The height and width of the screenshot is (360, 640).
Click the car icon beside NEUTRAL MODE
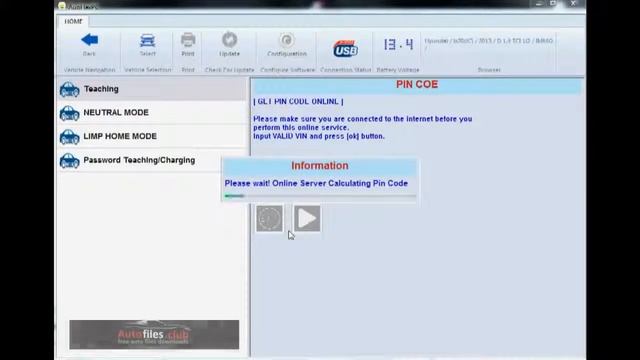coord(69,113)
